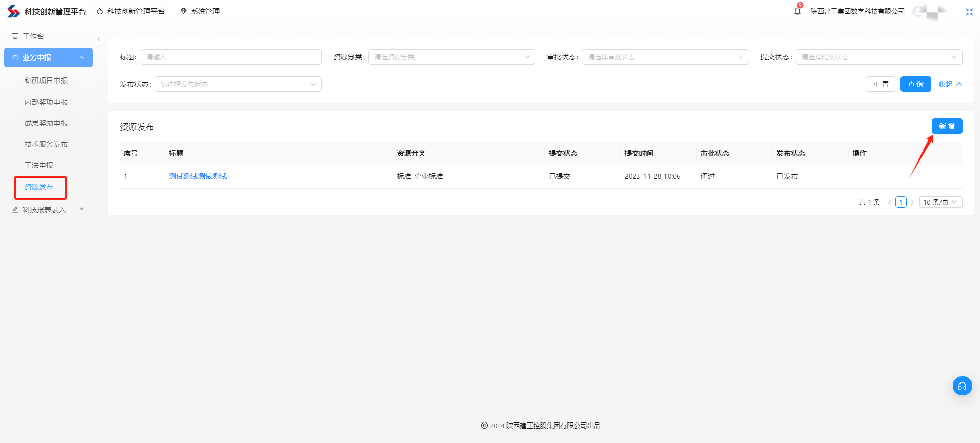
Task: Open the 发布状态 dropdown filter
Action: [x=238, y=84]
